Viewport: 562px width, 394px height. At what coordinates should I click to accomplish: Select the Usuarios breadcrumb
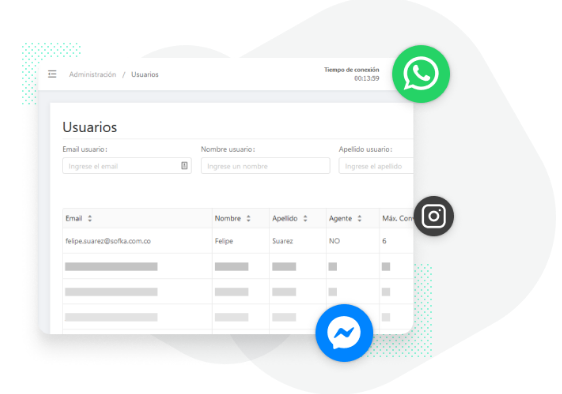pyautogui.click(x=145, y=75)
